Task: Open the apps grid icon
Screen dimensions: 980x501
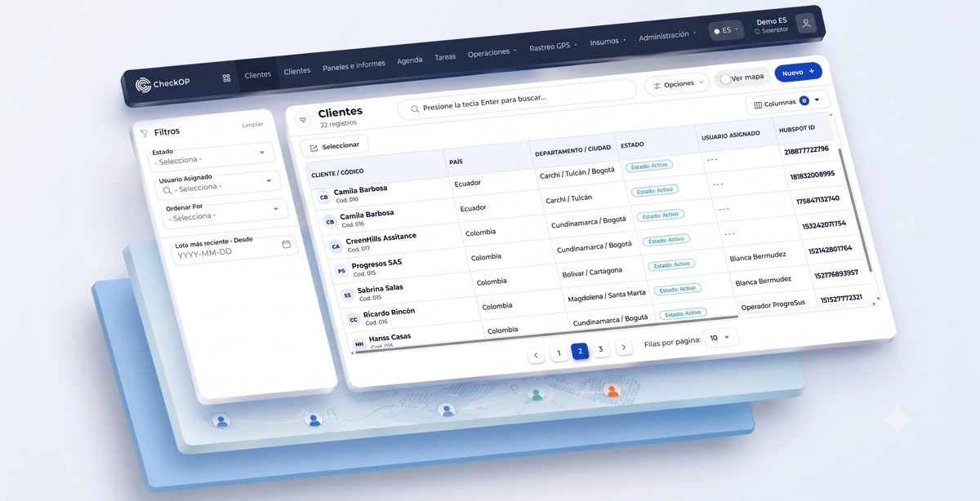Action: (x=226, y=78)
